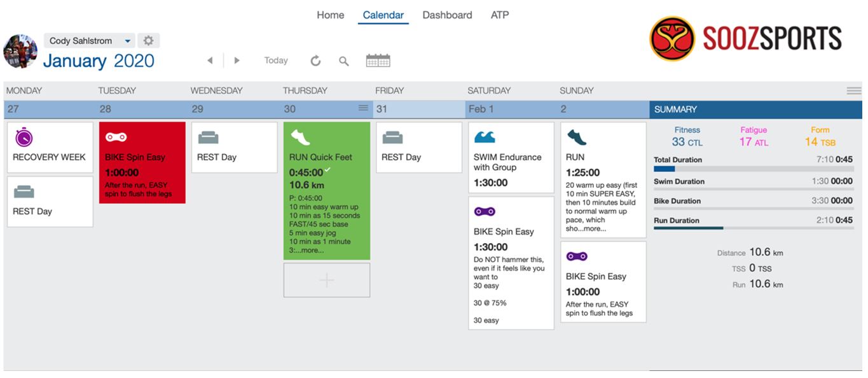Click the Run Duration progress bar
868x378 pixels.
753,228
